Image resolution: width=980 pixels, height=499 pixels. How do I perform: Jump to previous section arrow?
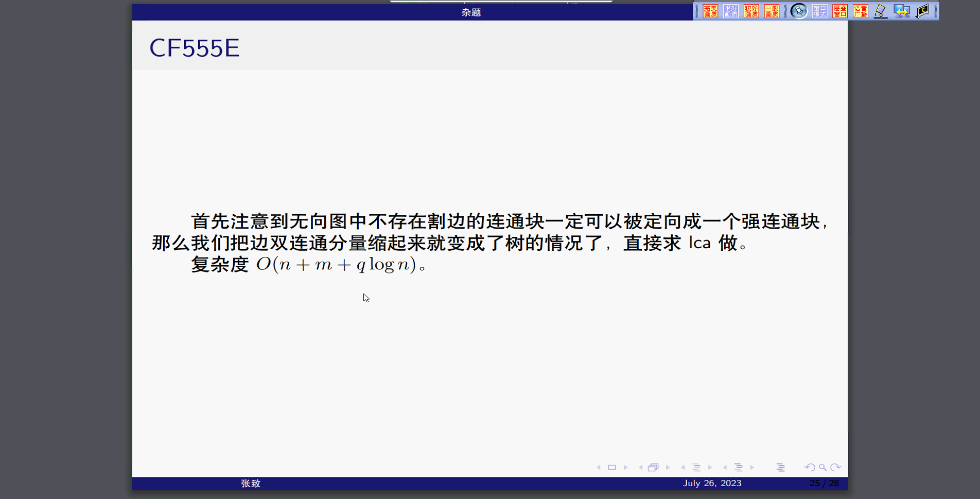point(725,468)
